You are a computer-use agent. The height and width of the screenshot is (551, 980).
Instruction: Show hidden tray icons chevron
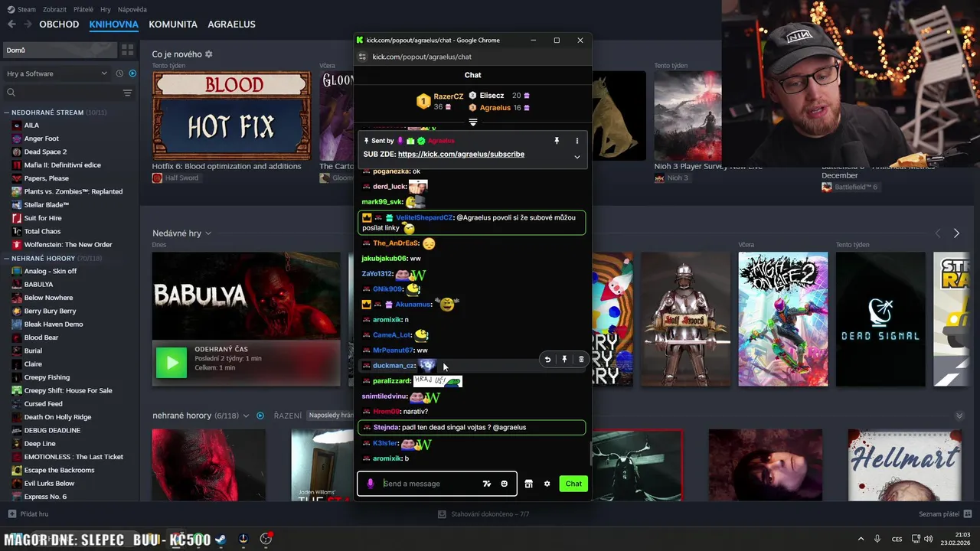coord(861,539)
